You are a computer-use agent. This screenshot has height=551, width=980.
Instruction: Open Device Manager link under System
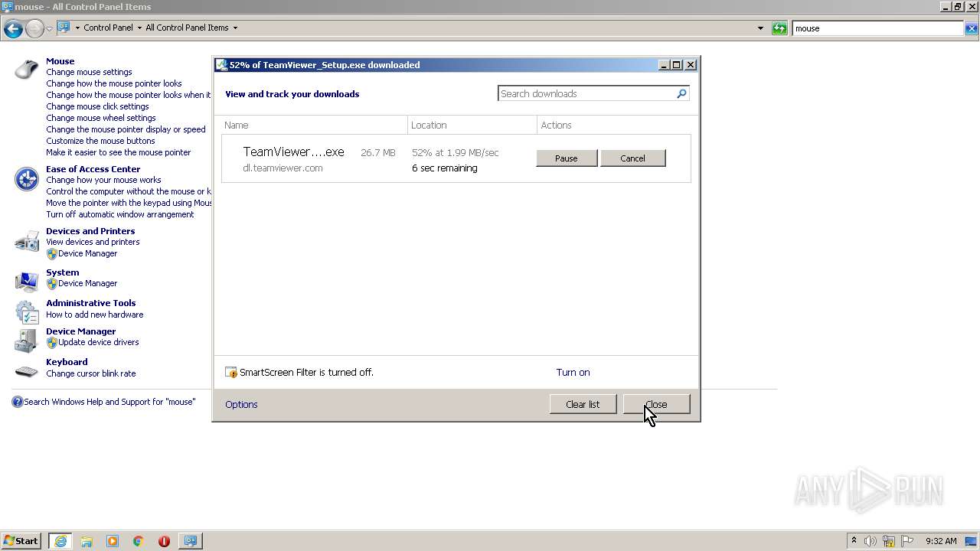[x=87, y=283]
